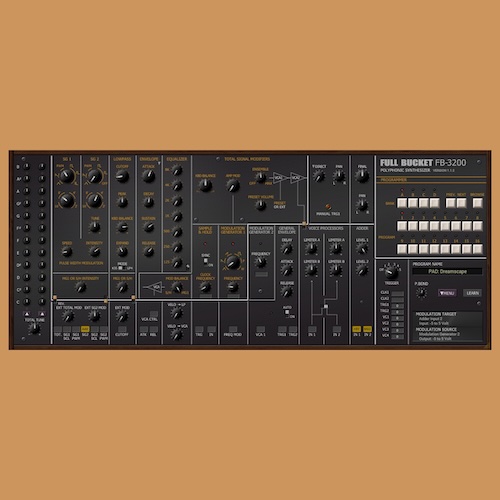Click the CLOCK FREQUENCY knob
Screen dimensions: 500x500
205,287
